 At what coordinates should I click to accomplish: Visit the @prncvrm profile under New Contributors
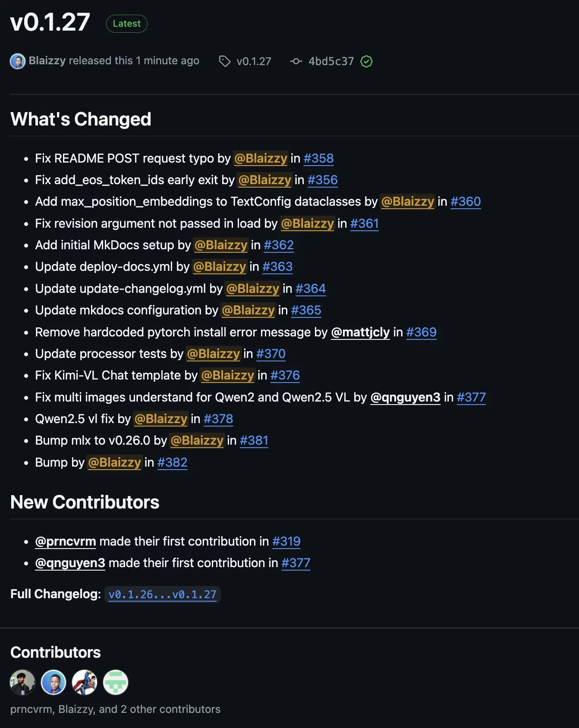click(x=66, y=541)
